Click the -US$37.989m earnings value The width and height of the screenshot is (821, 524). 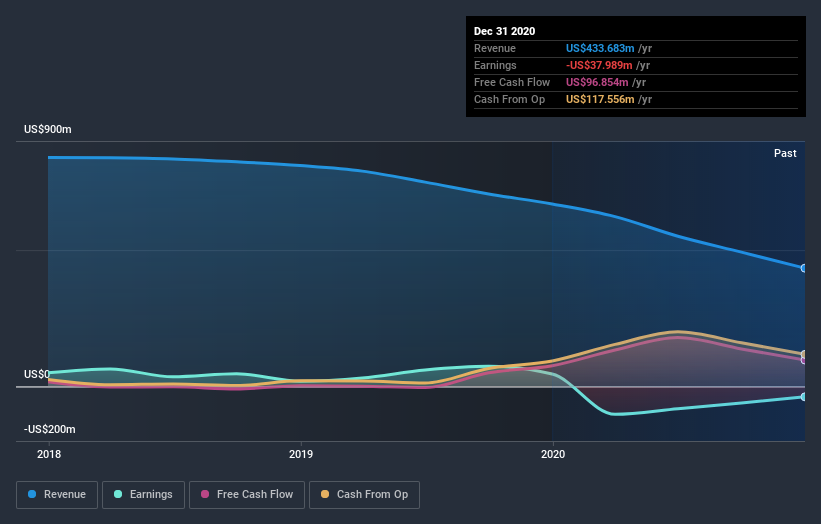[x=599, y=65]
